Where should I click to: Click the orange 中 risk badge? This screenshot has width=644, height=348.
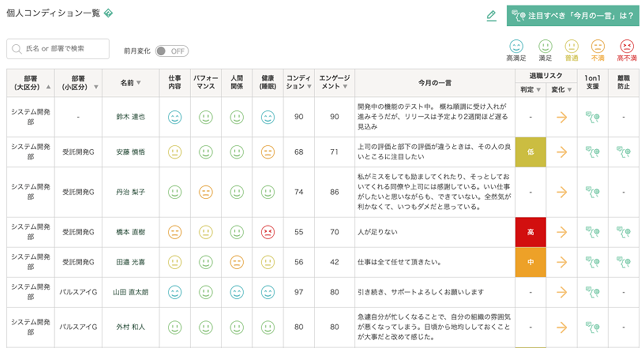coord(531,262)
